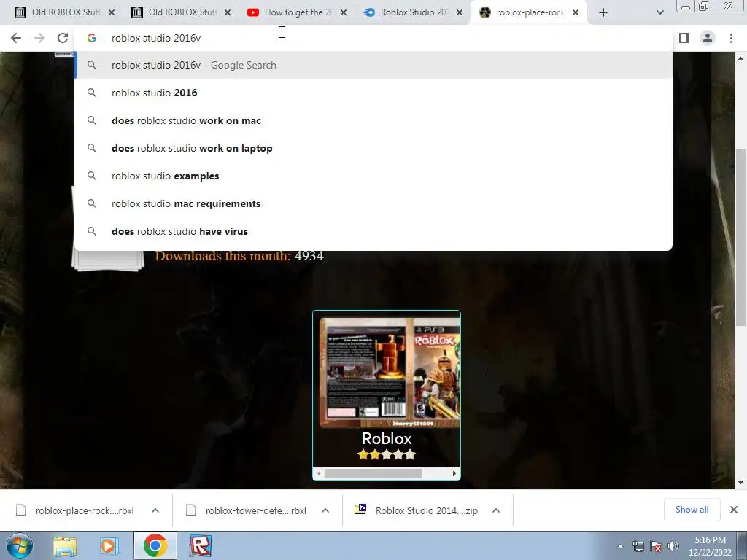Expand the tab search chevron
Viewport: 747px width, 560px height.
[x=659, y=13]
